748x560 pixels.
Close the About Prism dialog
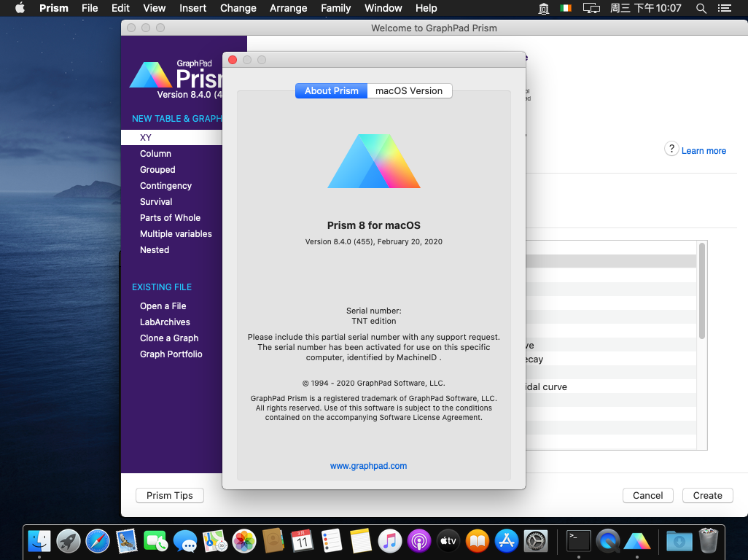[233, 60]
